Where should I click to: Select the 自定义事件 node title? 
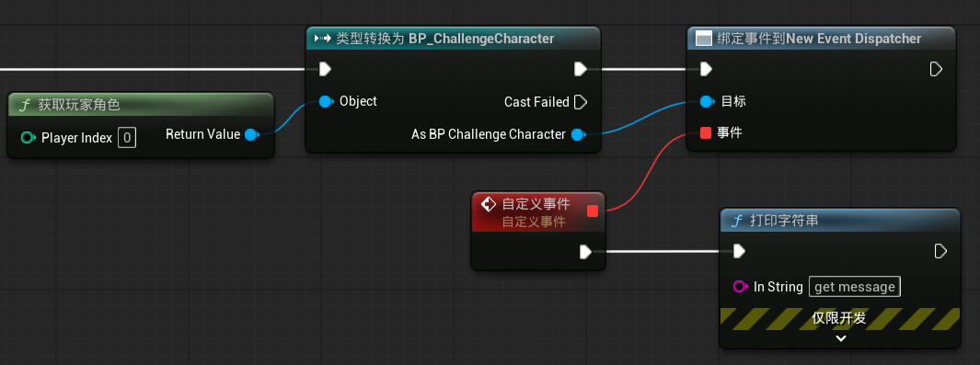coord(536,204)
